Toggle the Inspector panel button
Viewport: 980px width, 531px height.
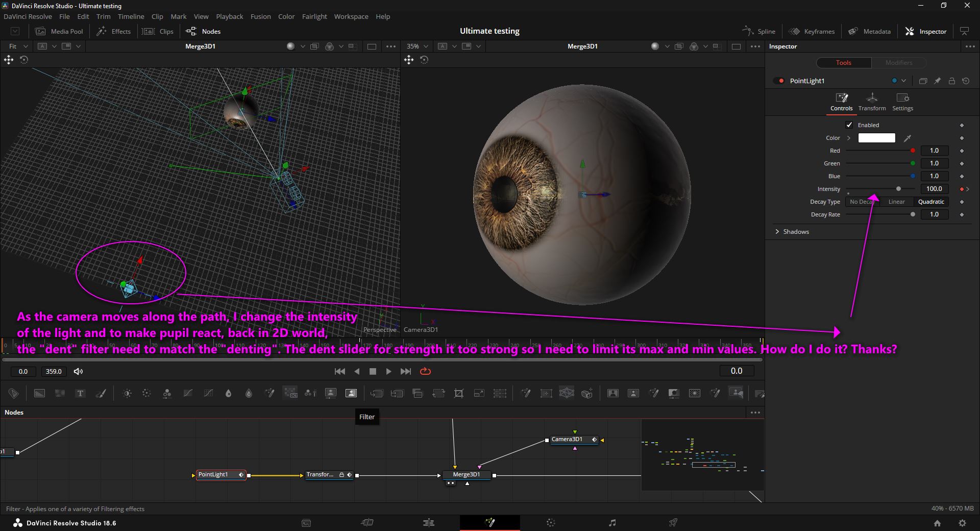[926, 31]
